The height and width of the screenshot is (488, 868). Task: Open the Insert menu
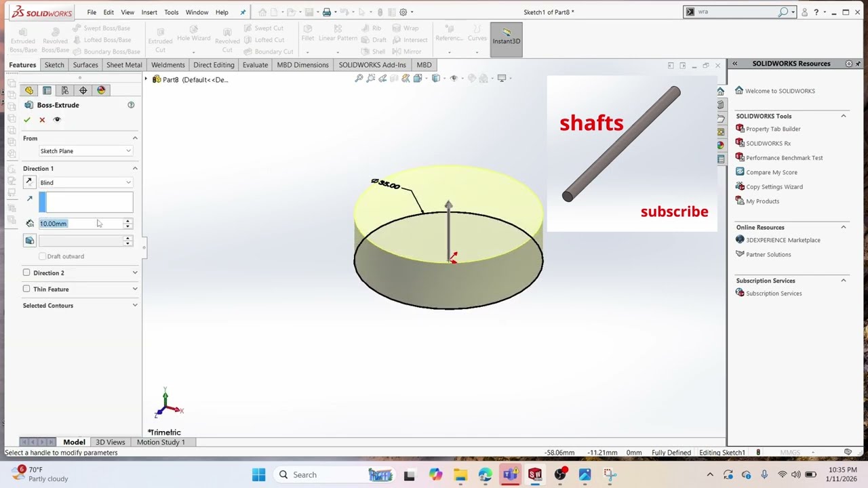149,12
